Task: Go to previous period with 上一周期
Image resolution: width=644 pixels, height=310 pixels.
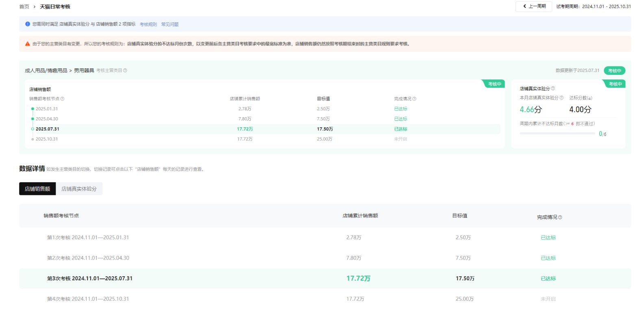Action: tap(534, 7)
